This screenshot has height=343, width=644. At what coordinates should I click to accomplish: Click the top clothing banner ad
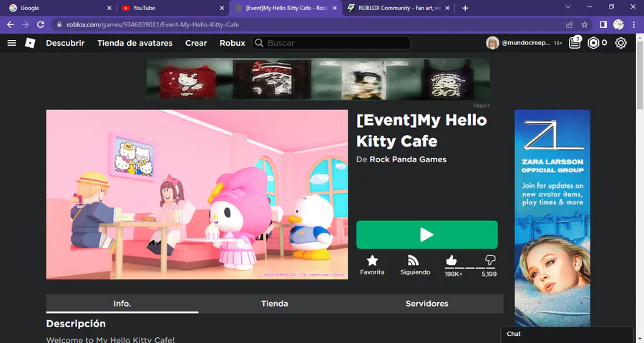(318, 79)
